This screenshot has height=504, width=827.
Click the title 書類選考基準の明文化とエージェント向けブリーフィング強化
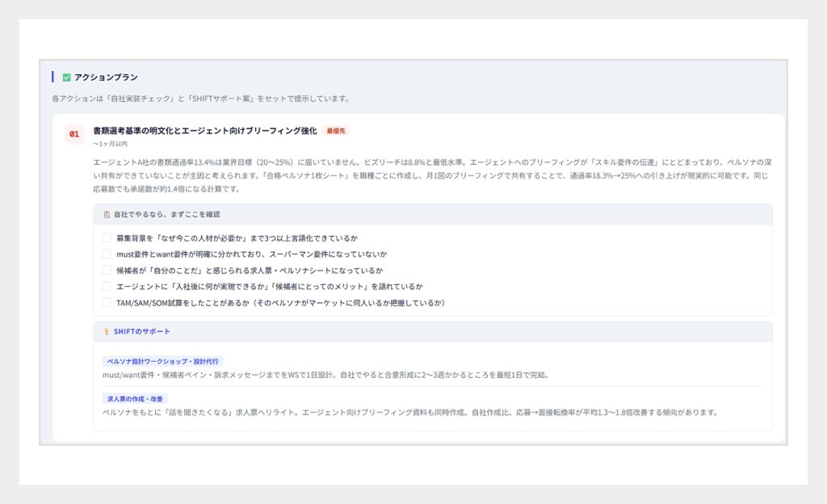(205, 131)
